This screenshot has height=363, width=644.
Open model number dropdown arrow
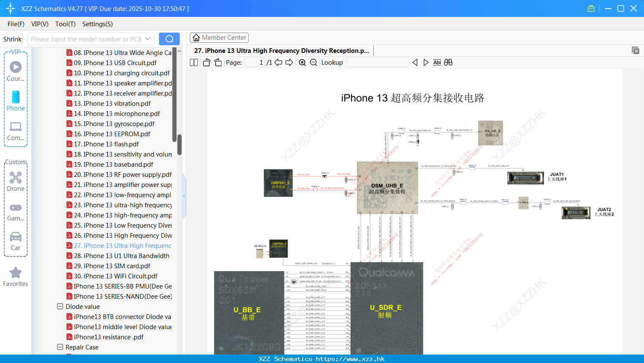pyautogui.click(x=148, y=39)
